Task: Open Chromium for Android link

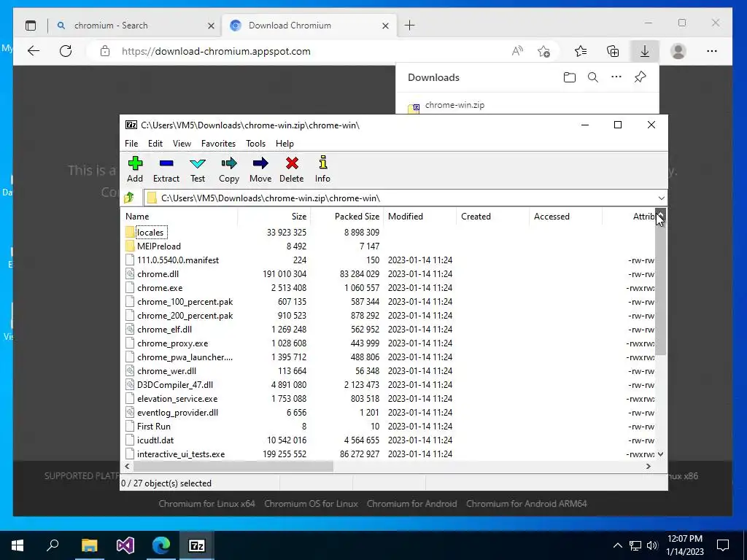Action: (411, 504)
